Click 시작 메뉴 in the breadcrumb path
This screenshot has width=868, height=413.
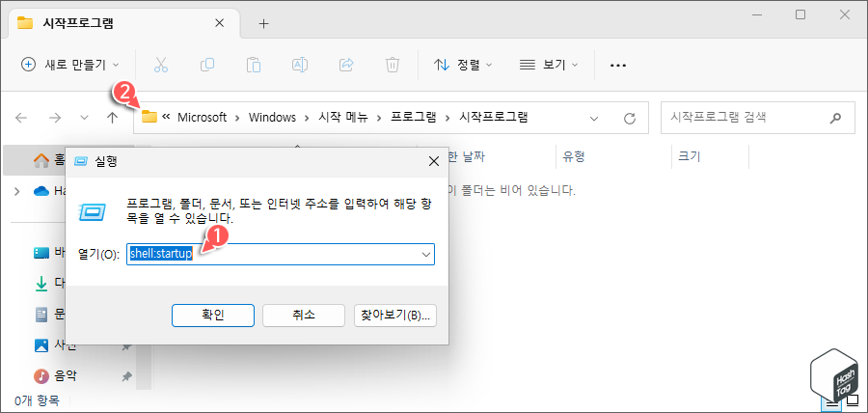point(342,118)
